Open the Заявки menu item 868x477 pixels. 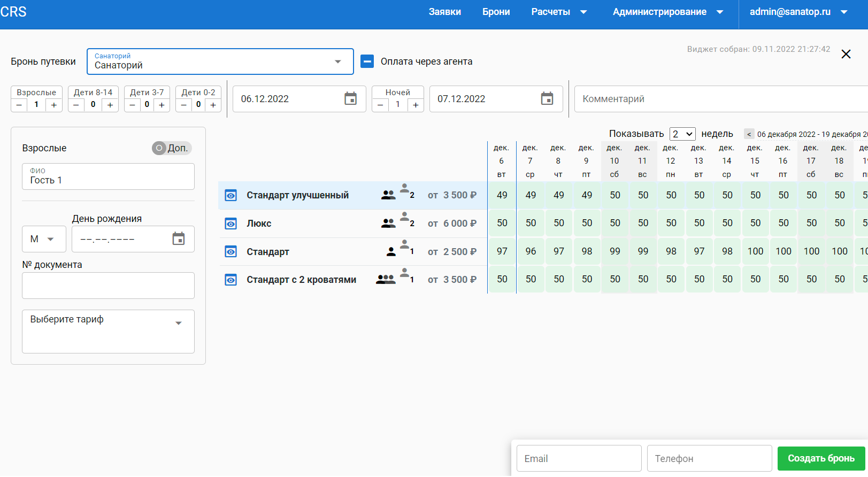coord(444,12)
